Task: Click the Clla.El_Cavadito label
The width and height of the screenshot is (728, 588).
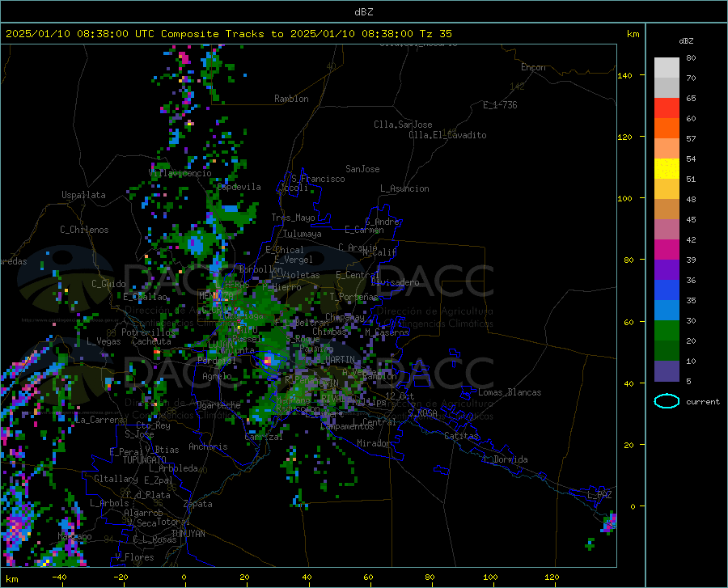Action: coord(447,135)
